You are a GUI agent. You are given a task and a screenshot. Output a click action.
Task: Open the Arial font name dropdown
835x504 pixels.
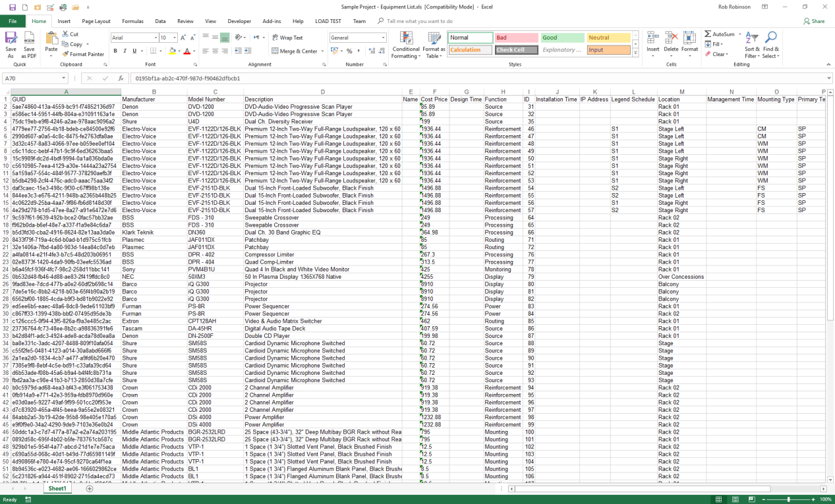pos(156,38)
